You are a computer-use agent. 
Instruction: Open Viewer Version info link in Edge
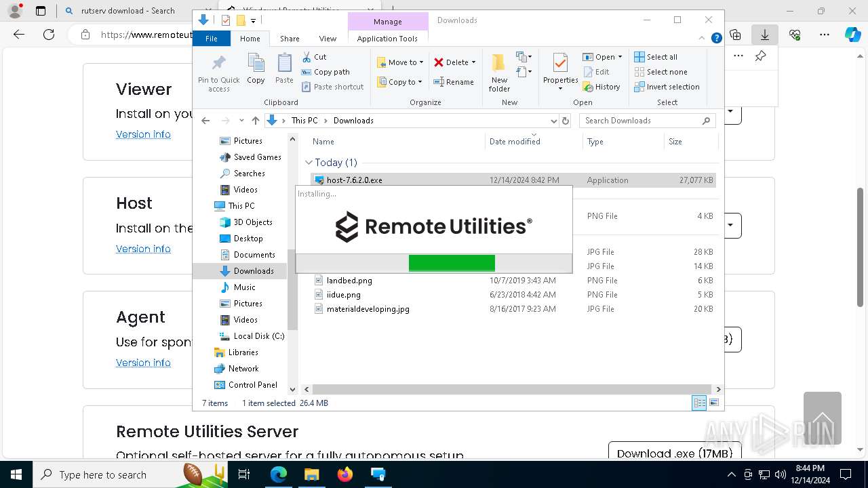[143, 134]
